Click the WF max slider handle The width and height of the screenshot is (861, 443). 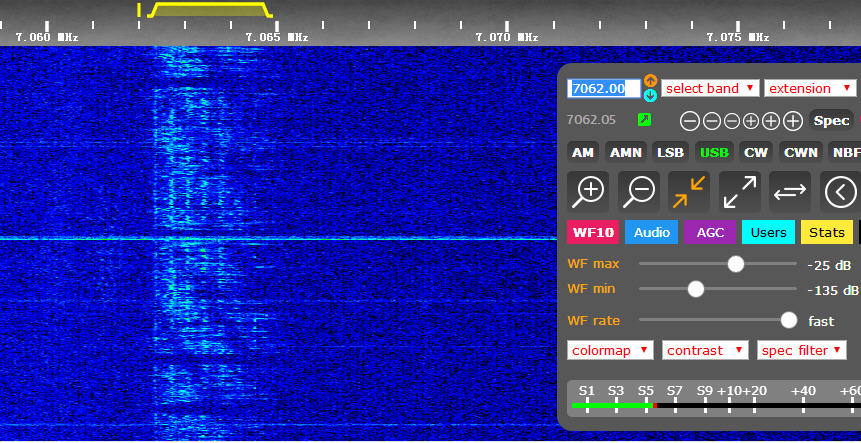[736, 264]
